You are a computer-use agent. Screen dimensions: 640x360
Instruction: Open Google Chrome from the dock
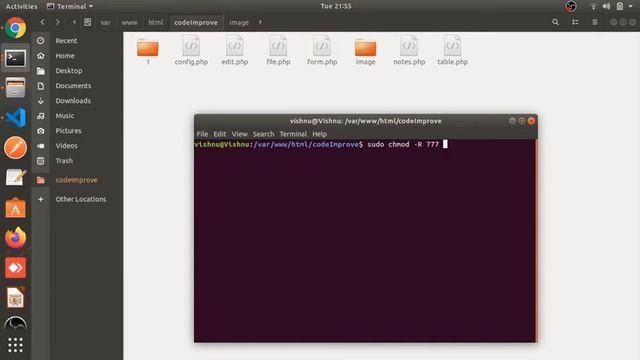tap(16, 28)
